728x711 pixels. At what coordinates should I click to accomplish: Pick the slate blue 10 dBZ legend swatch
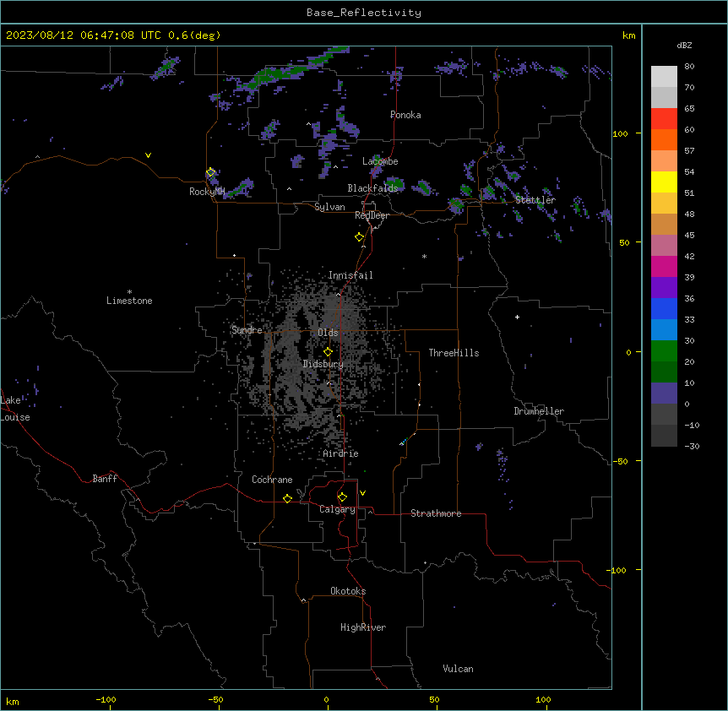point(664,393)
